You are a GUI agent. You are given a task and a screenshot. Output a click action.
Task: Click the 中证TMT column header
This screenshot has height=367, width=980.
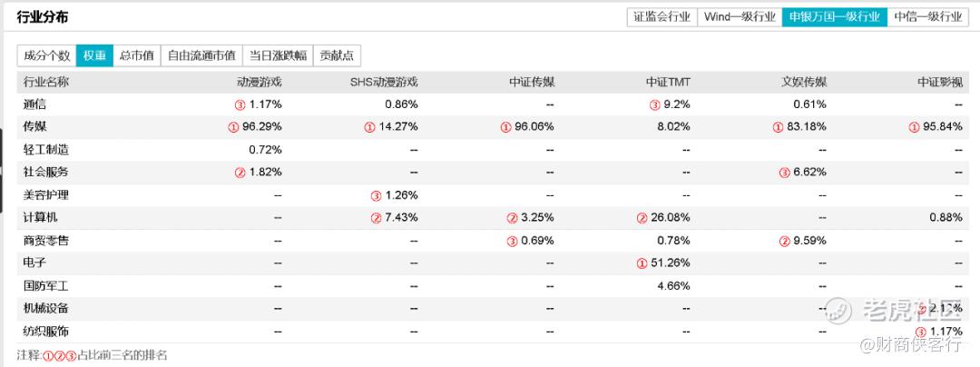click(x=669, y=82)
